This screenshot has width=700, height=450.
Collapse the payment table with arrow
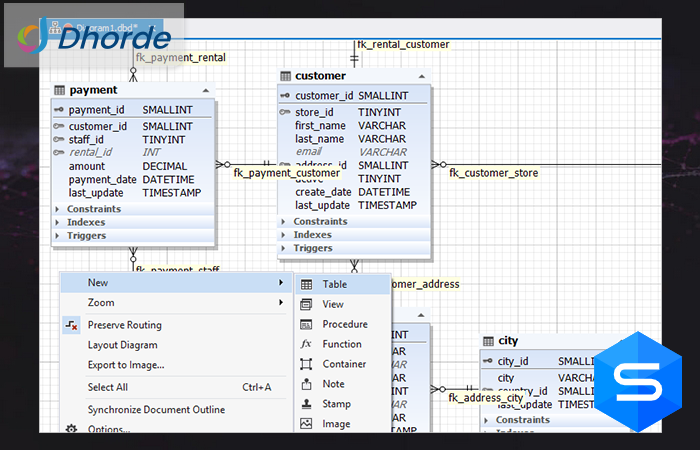point(206,90)
